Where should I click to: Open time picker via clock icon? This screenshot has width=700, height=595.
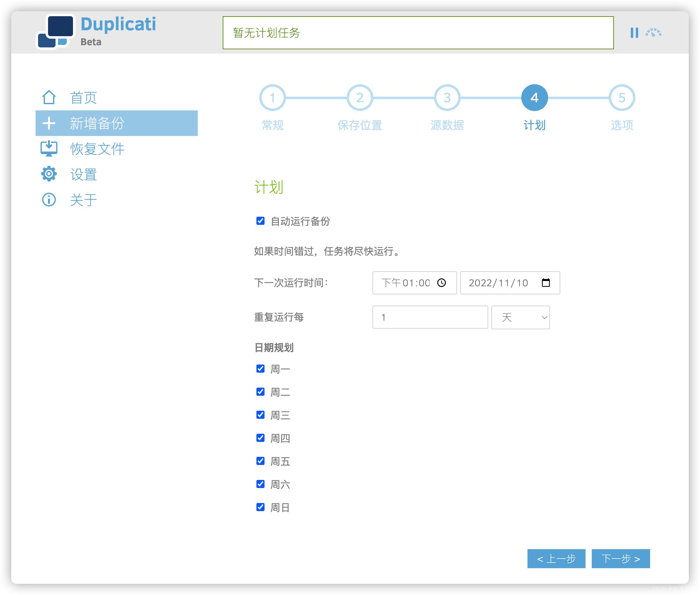point(442,283)
